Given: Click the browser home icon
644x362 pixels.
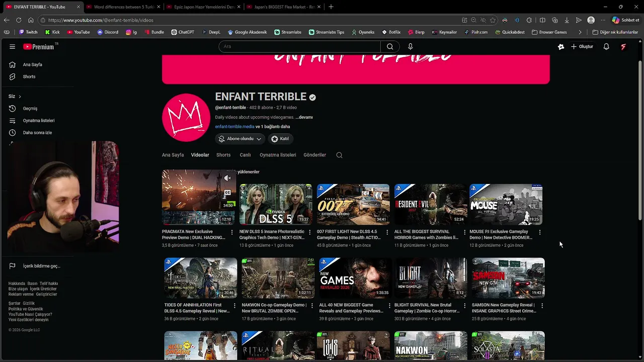Looking at the screenshot, I should (31, 20).
